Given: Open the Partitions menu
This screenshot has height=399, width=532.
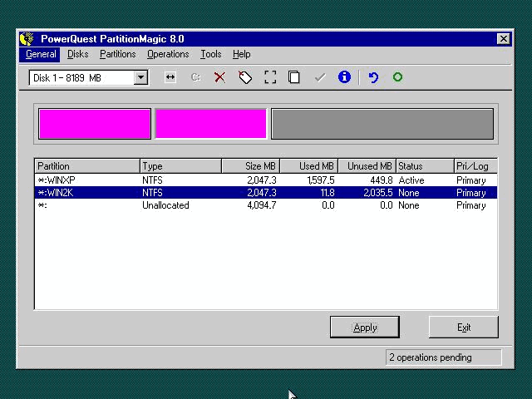Looking at the screenshot, I should pyautogui.click(x=117, y=54).
